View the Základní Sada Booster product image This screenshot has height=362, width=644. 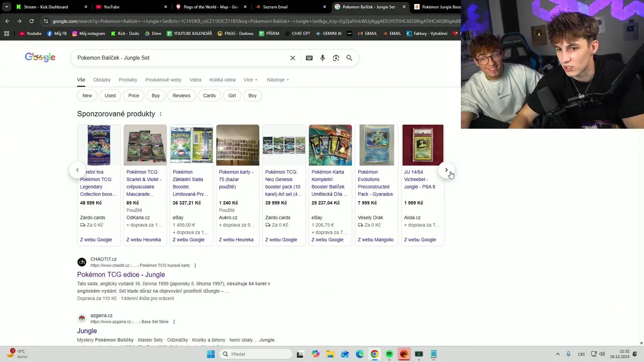tap(191, 145)
